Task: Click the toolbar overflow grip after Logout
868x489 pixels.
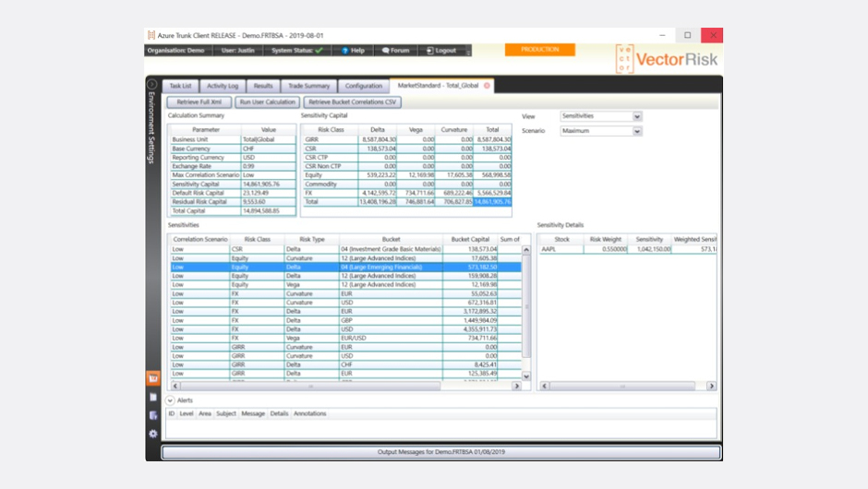Action: click(x=468, y=51)
